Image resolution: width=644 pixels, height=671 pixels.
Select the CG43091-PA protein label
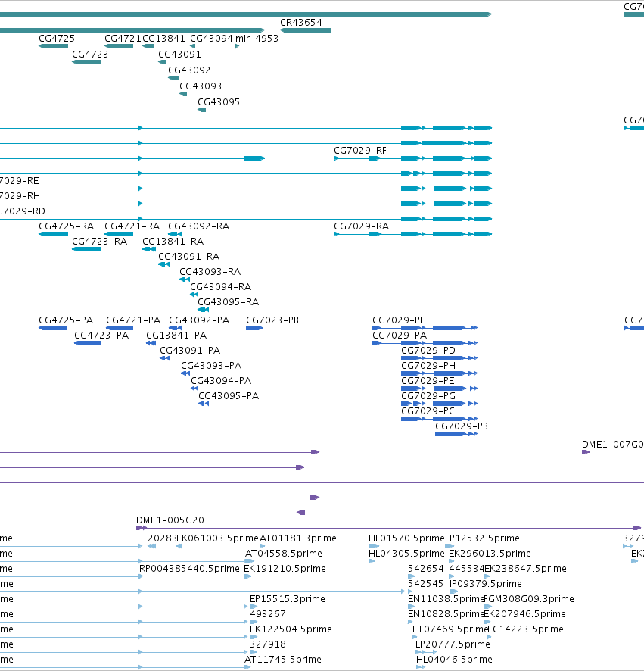tap(190, 351)
